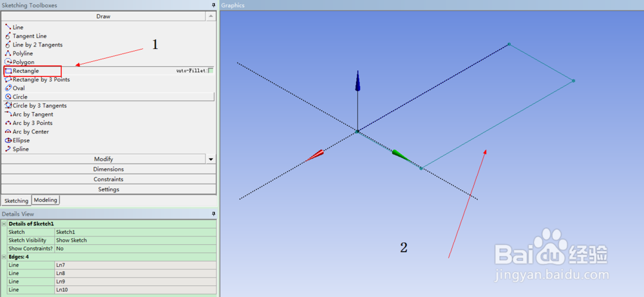Image resolution: width=644 pixels, height=297 pixels.
Task: Open the Draw toolbox header
Action: (104, 16)
